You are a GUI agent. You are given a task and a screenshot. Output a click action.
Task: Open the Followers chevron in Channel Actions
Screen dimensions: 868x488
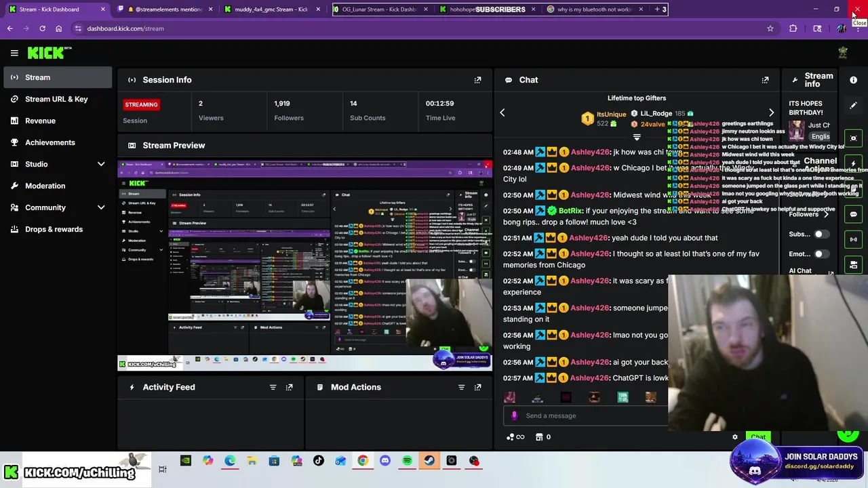click(x=826, y=214)
